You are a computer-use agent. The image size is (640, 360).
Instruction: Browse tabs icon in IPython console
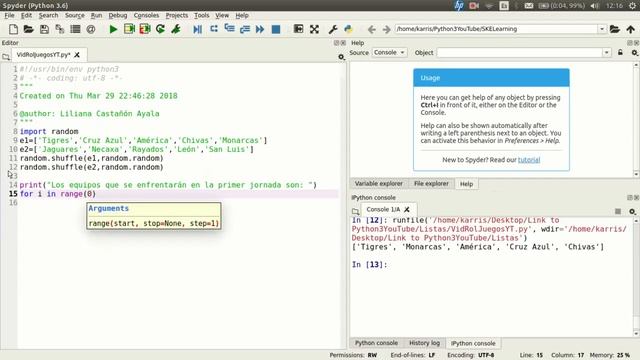pos(356,211)
